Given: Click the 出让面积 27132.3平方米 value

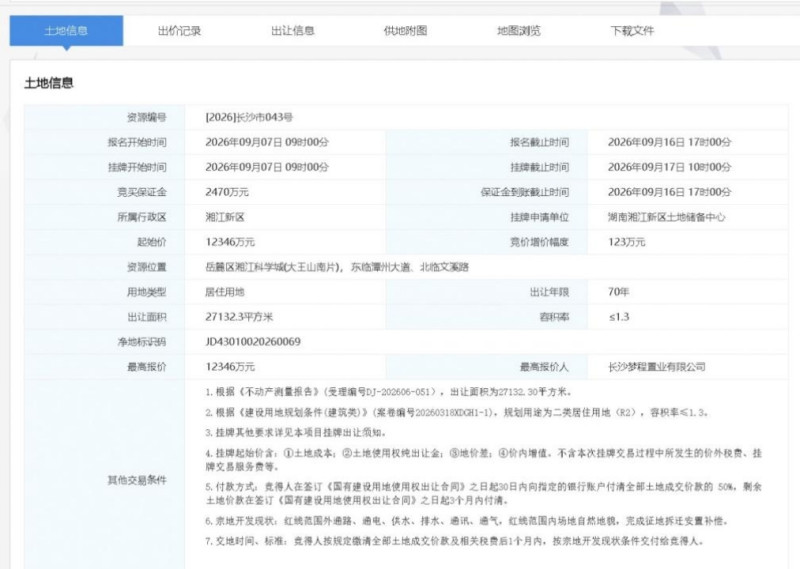Looking at the screenshot, I should 239,317.
